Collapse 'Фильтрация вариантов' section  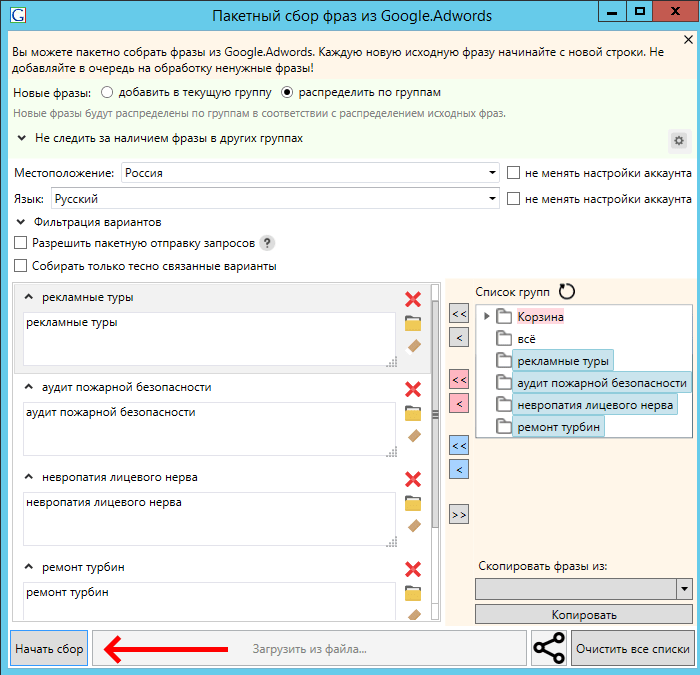pos(21,222)
